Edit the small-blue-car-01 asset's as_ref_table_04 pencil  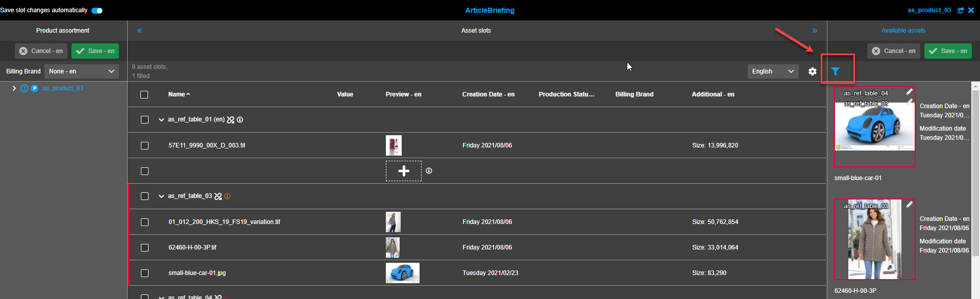[x=909, y=92]
